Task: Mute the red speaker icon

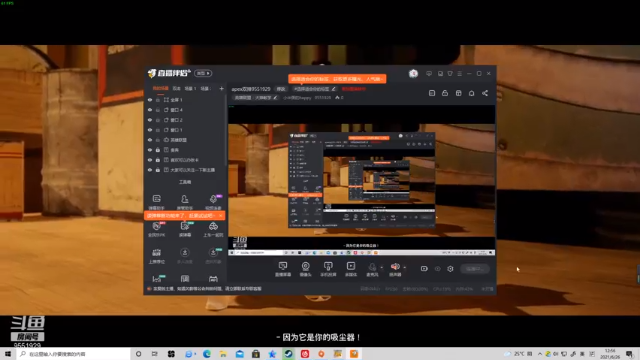Action: [x=395, y=267]
